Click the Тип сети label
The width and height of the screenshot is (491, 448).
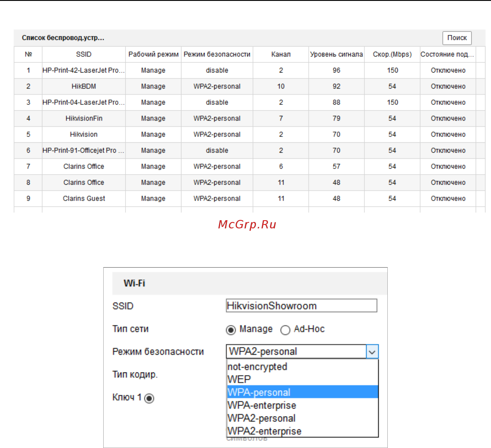pos(130,329)
